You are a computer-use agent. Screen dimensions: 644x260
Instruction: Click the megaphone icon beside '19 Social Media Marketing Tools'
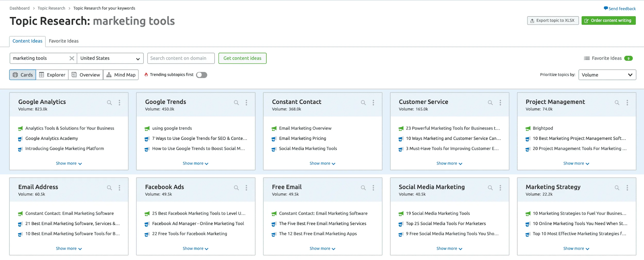pyautogui.click(x=401, y=213)
